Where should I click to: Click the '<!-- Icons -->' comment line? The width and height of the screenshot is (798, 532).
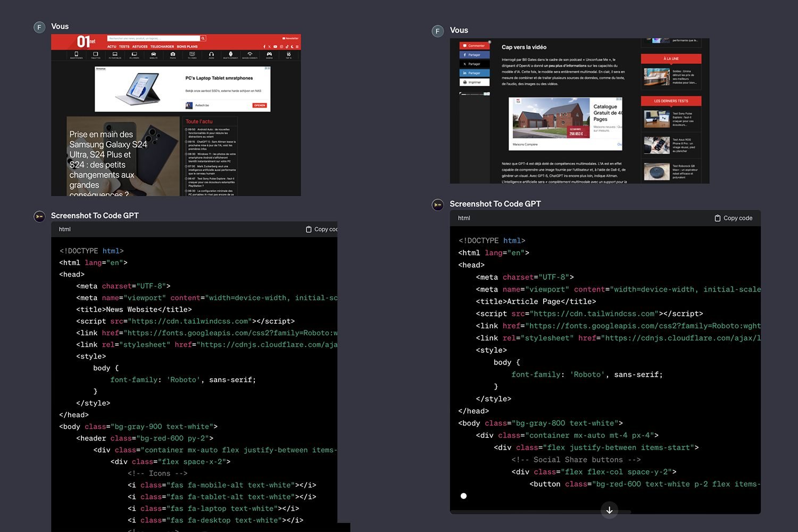157,473
